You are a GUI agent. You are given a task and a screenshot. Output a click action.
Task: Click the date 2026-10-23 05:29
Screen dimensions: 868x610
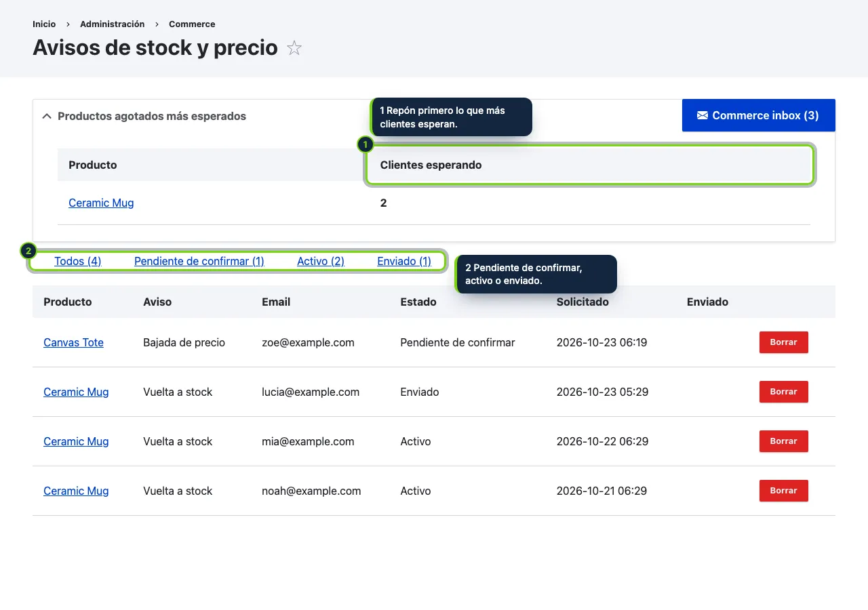tap(602, 392)
